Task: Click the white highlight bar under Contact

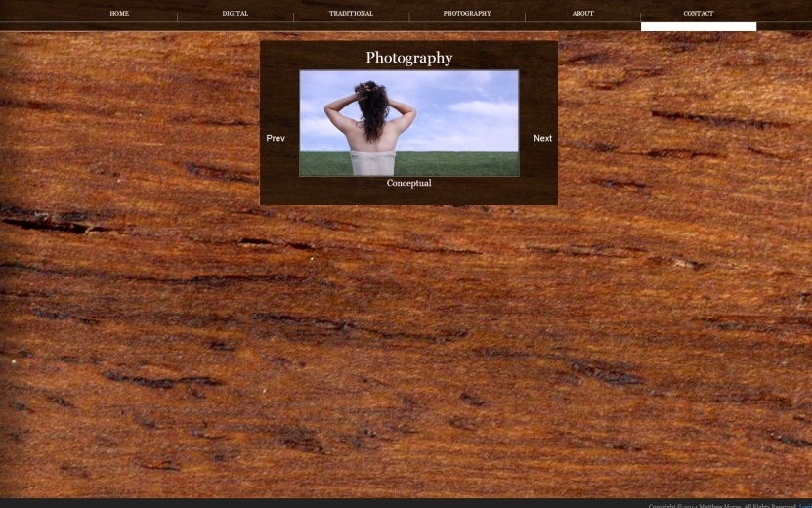Action: [698, 27]
